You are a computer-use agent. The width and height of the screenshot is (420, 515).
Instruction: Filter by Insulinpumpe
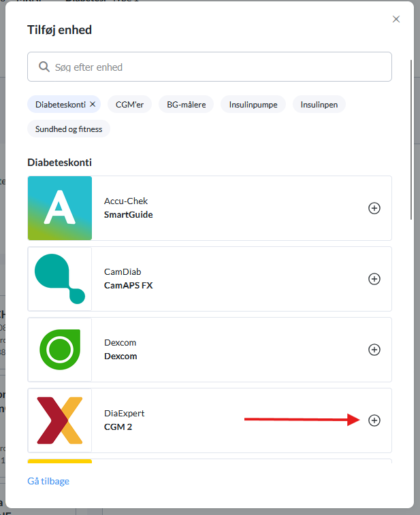pyautogui.click(x=253, y=105)
